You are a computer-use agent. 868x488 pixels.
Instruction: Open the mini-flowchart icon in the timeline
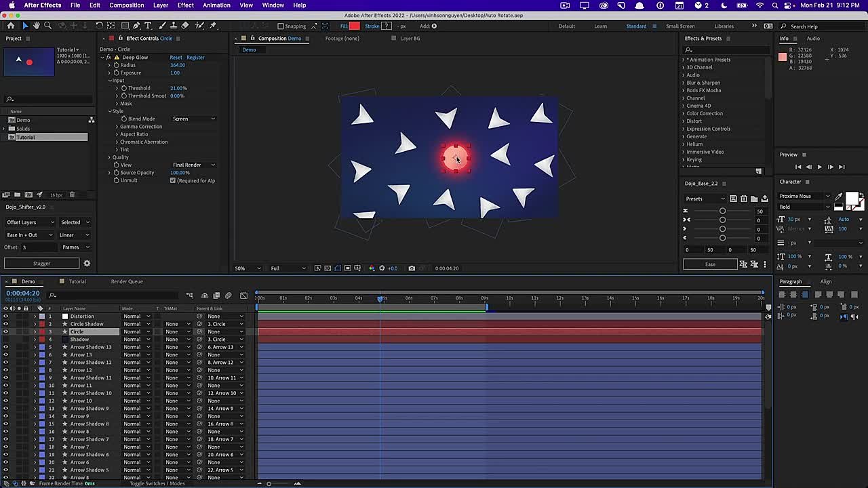[x=189, y=295]
